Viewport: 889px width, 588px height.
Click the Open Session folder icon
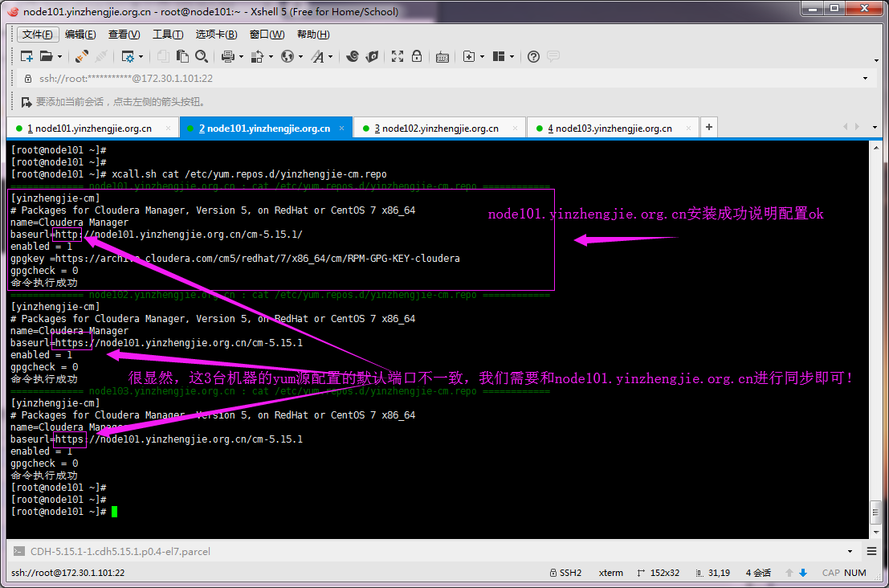click(x=46, y=56)
